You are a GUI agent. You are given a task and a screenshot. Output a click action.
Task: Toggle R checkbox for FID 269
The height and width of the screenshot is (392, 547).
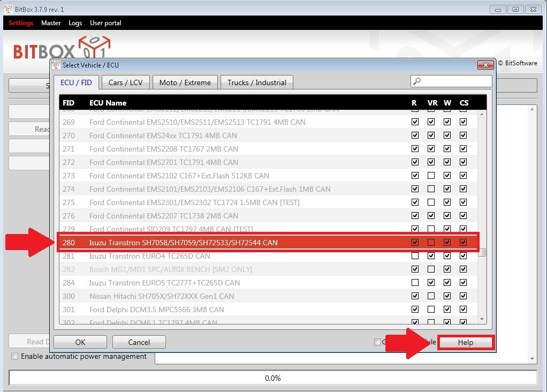click(x=415, y=122)
